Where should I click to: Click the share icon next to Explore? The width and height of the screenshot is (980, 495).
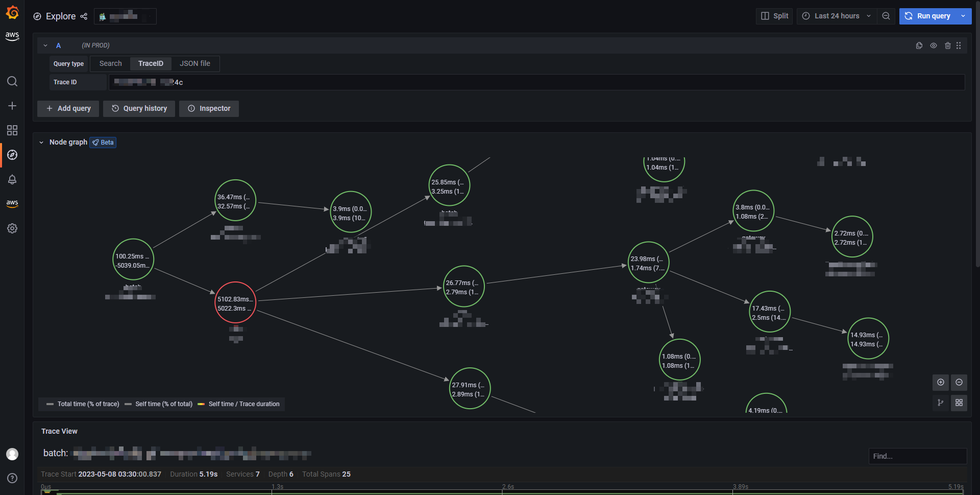tap(84, 16)
